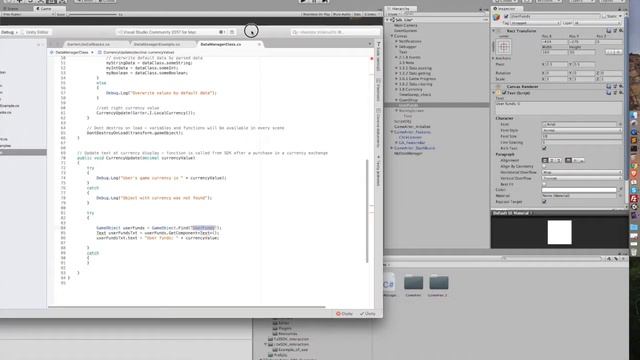Select GameArter_Features in Hierarchy
The image size is (640, 360).
412,132
